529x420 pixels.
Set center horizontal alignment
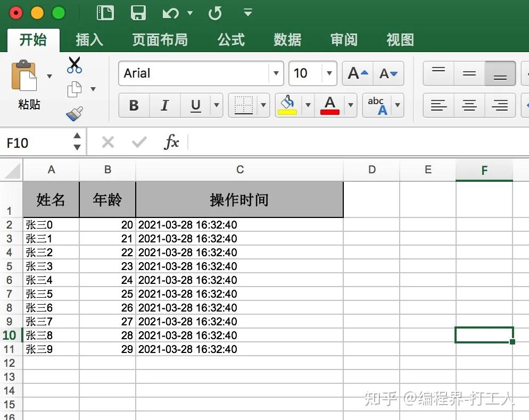(x=469, y=105)
